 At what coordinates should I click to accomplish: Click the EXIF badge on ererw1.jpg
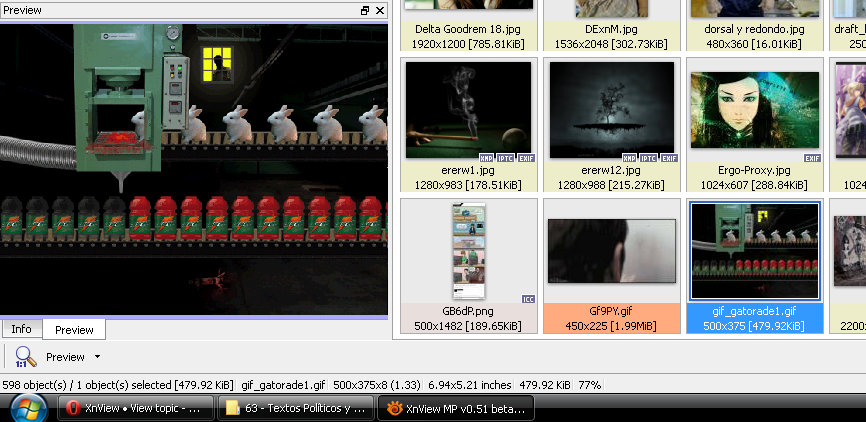[x=525, y=158]
